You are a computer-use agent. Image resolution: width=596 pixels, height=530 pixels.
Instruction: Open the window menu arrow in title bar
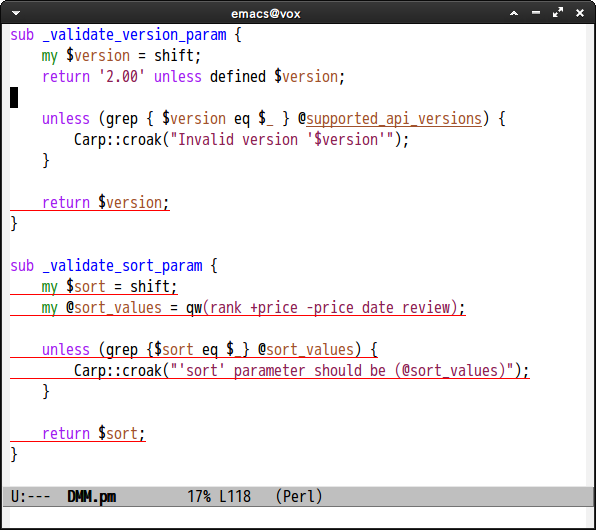click(16, 13)
